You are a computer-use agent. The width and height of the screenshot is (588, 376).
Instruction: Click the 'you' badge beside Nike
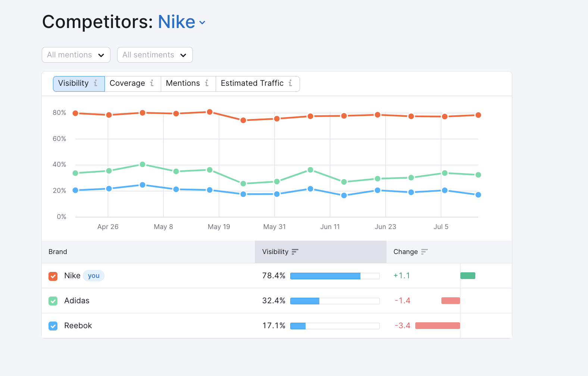pyautogui.click(x=94, y=276)
